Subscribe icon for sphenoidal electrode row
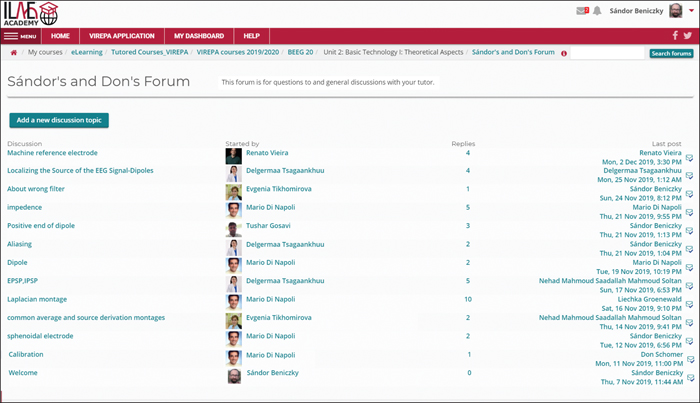Viewport: 700px width, 403px height. point(689,341)
